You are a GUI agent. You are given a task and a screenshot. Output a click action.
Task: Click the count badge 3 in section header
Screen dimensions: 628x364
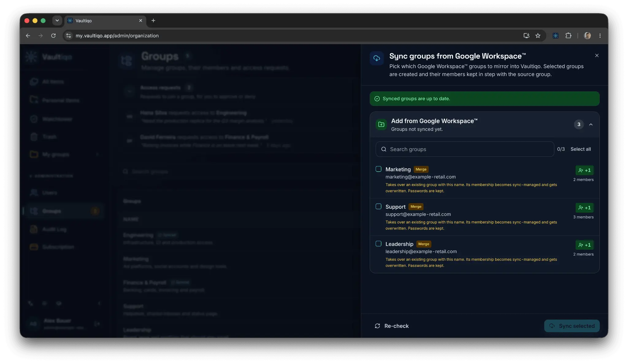point(579,124)
